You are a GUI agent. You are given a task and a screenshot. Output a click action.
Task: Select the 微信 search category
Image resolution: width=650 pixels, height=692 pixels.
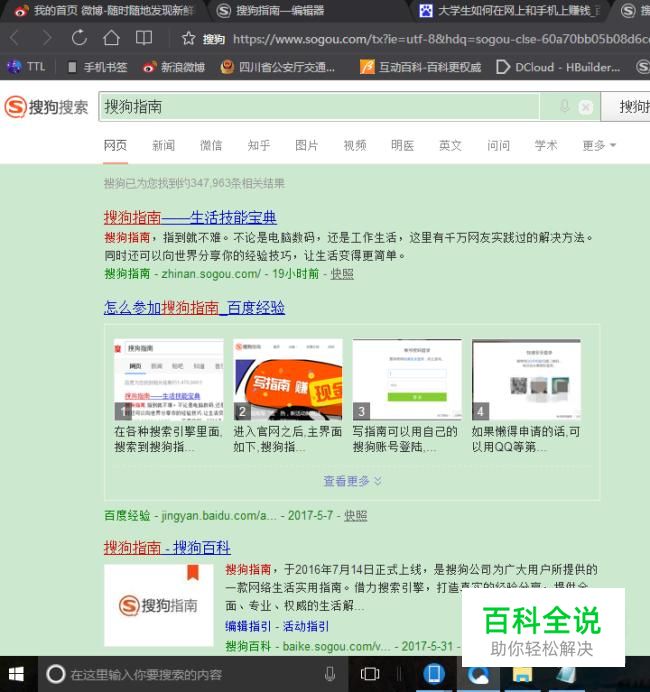tap(211, 145)
